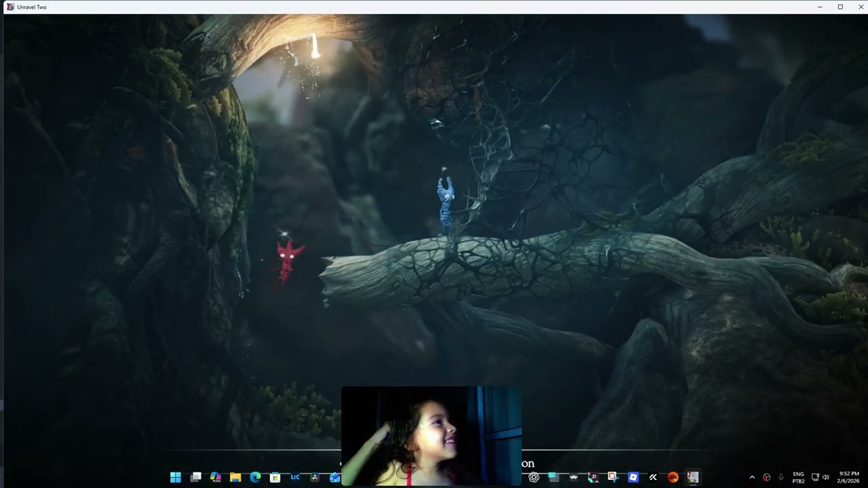Minimize the Unravel Two window

(x=820, y=7)
